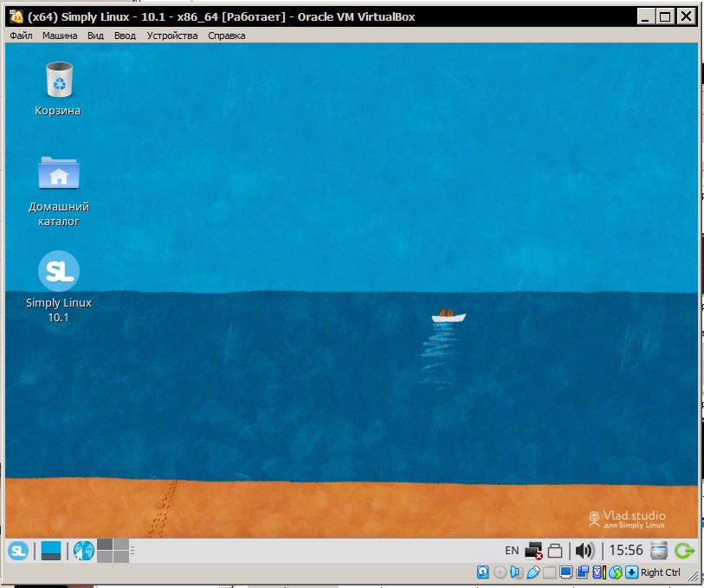Switch to the fourth workspace in the pager
Image resolution: width=704 pixels, height=588 pixels.
pos(121,557)
